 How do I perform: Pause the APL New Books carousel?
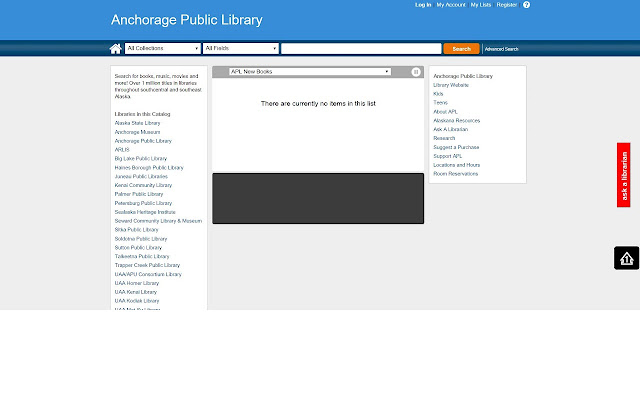pyautogui.click(x=416, y=72)
